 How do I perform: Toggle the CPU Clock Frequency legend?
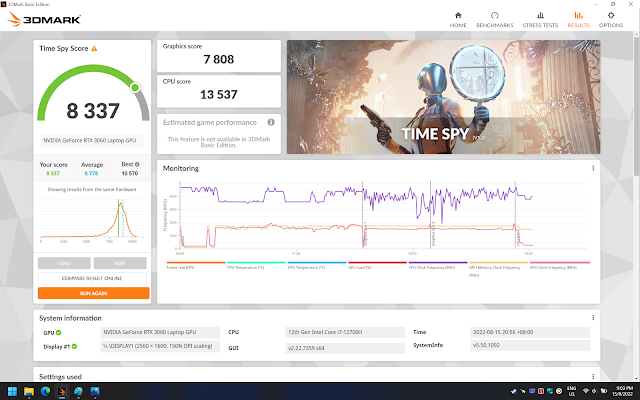click(x=438, y=265)
